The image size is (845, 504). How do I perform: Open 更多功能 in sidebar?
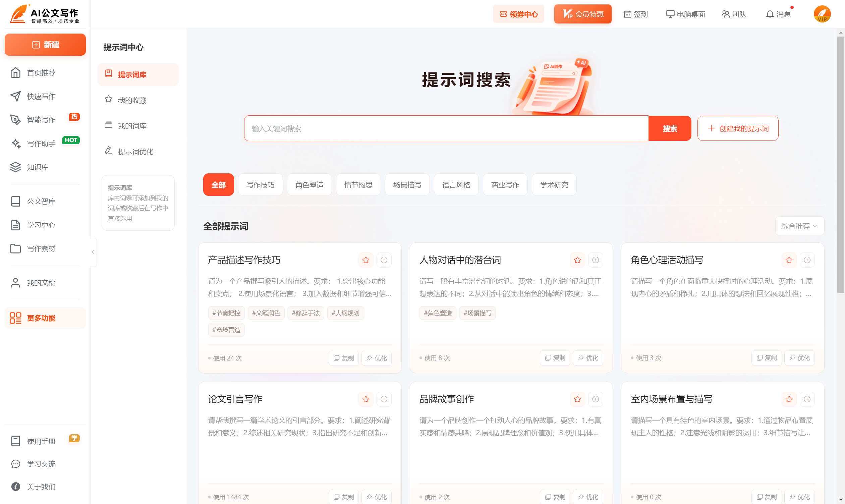coord(45,318)
